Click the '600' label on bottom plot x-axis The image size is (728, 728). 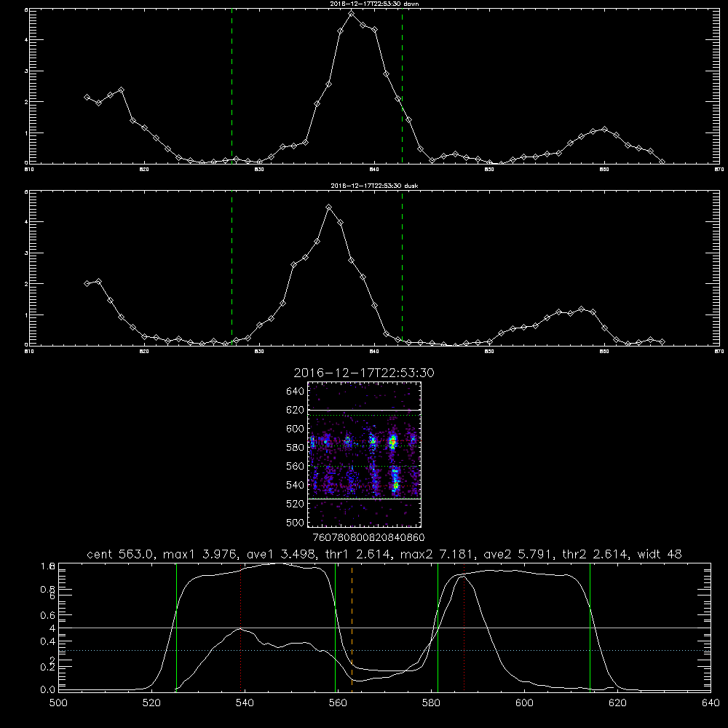(x=525, y=703)
